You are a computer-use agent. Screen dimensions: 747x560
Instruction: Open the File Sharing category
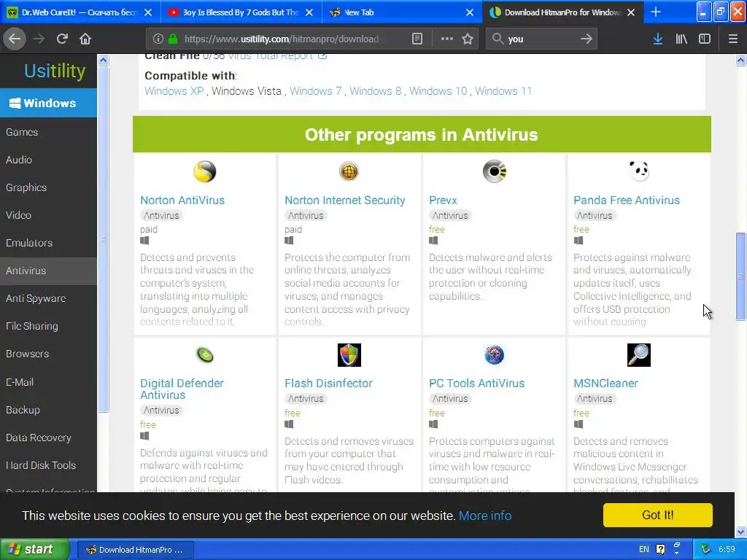pyautogui.click(x=49, y=326)
